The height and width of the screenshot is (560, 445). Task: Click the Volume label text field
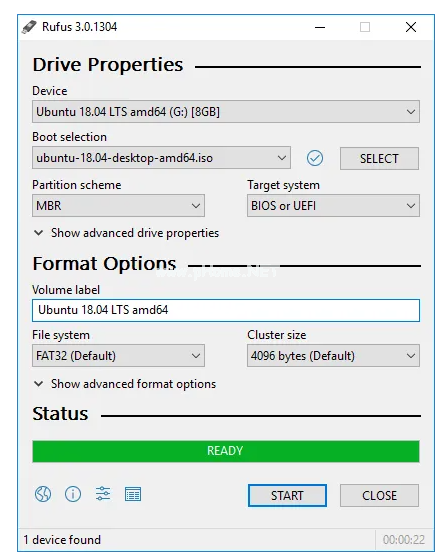pyautogui.click(x=226, y=310)
